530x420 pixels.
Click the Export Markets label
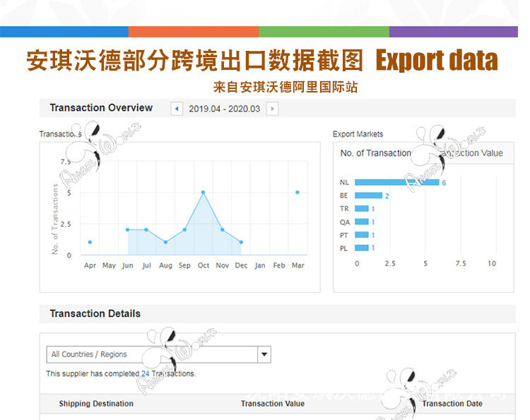(x=358, y=134)
